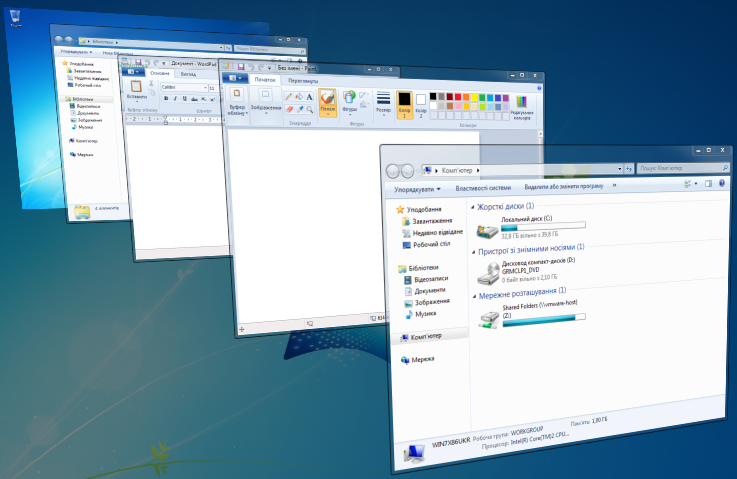Select Мережа in Комп'ютер navigation pane
Viewport: 737px width, 479px height.
pos(417,360)
